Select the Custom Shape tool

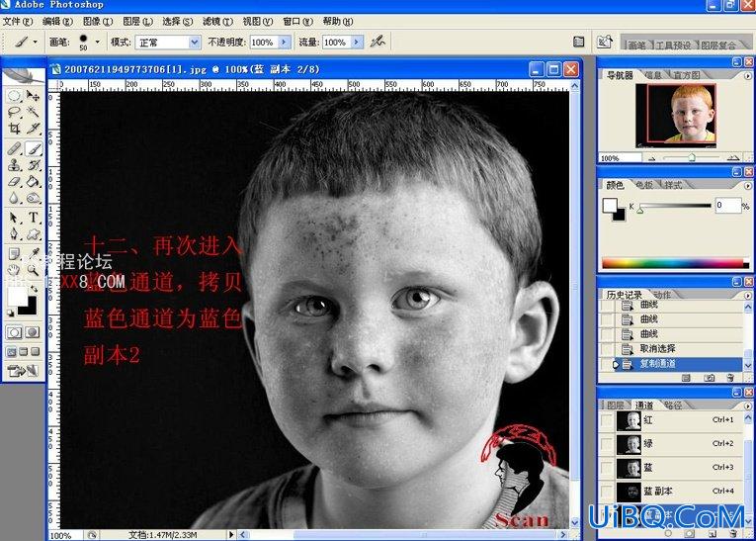33,234
